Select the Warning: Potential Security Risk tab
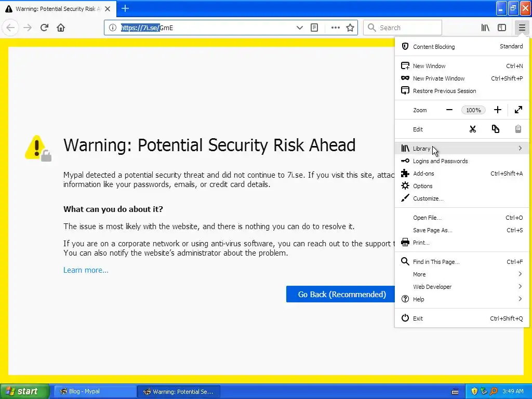Screen dimensions: 532x399 58,9
